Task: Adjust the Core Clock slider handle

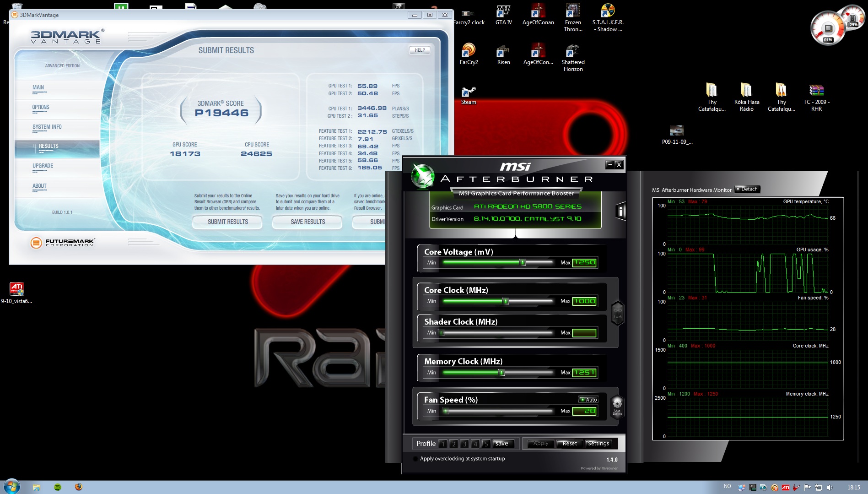Action: click(506, 301)
